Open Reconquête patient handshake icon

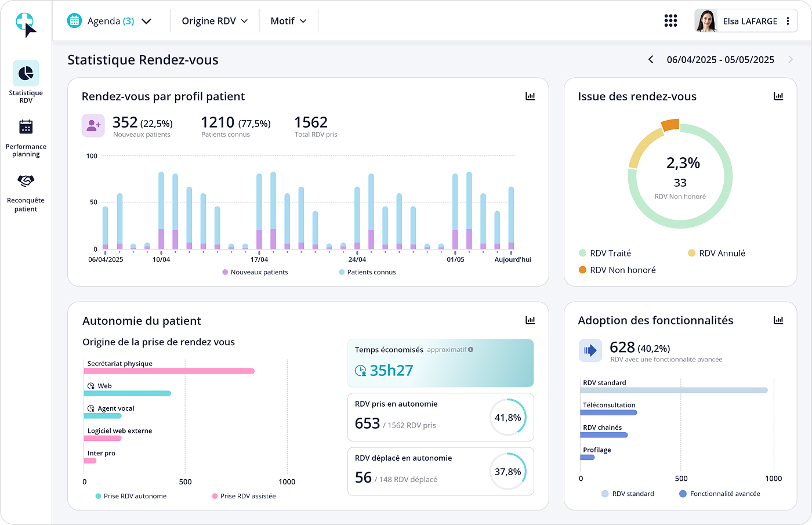(x=26, y=181)
